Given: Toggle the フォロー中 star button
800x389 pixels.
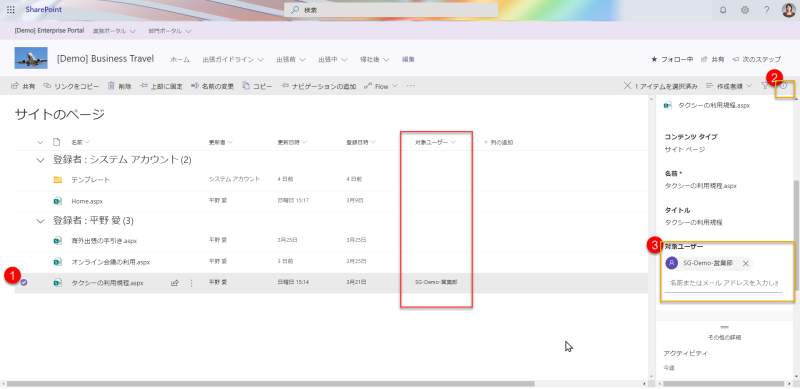Looking at the screenshot, I should (x=672, y=59).
